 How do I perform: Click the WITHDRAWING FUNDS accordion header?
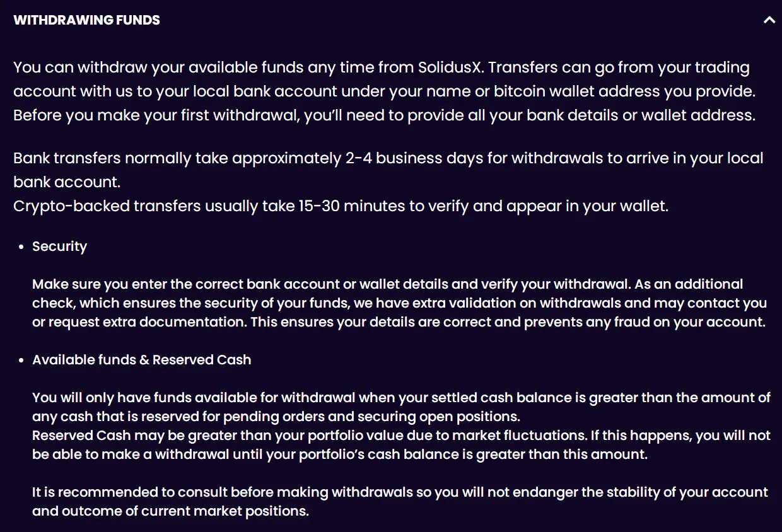pyautogui.click(x=391, y=20)
